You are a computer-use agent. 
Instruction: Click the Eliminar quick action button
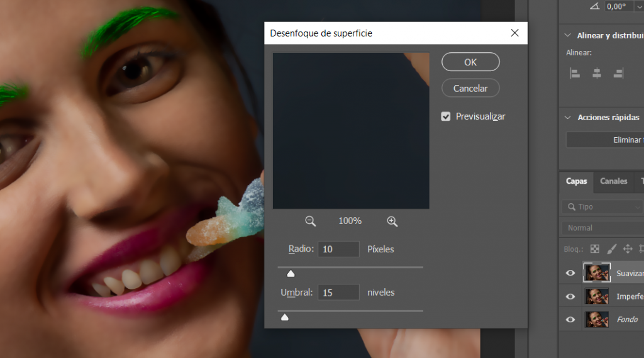(605, 140)
